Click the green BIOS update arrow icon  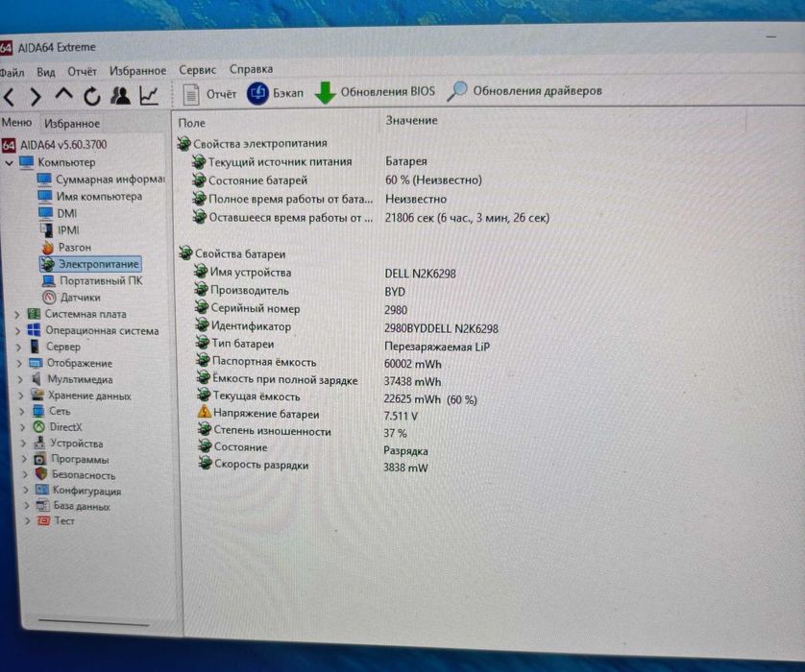tap(325, 93)
